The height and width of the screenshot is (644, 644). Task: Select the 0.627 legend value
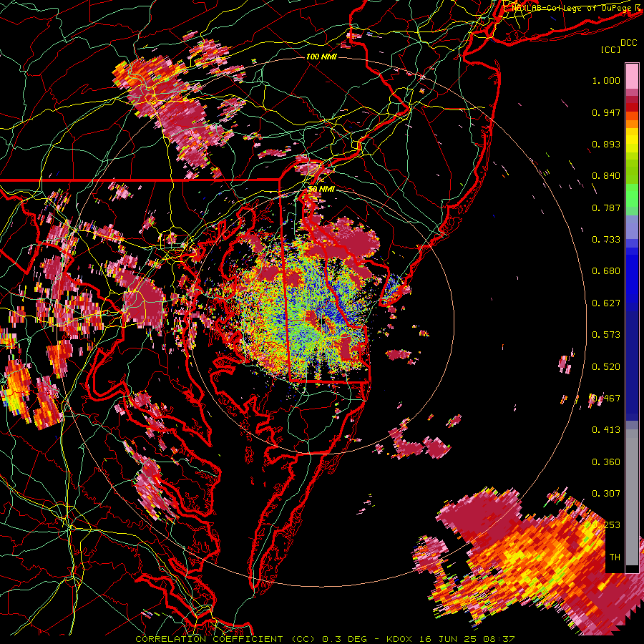[x=606, y=303]
